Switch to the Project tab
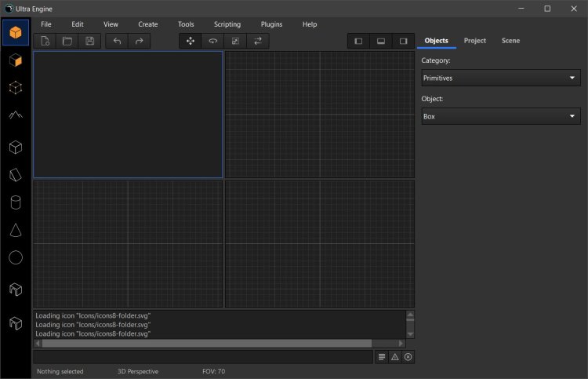Viewport: 588px width, 379px height. (474, 40)
